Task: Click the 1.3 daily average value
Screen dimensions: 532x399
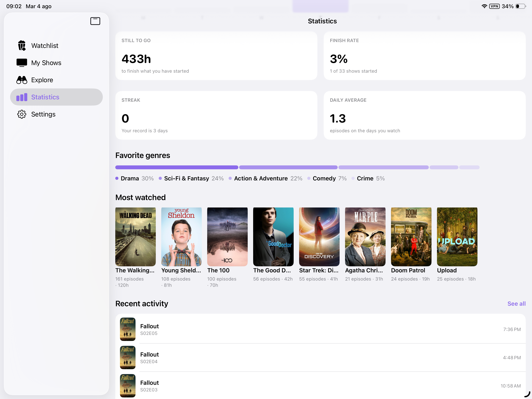Action: pyautogui.click(x=338, y=119)
